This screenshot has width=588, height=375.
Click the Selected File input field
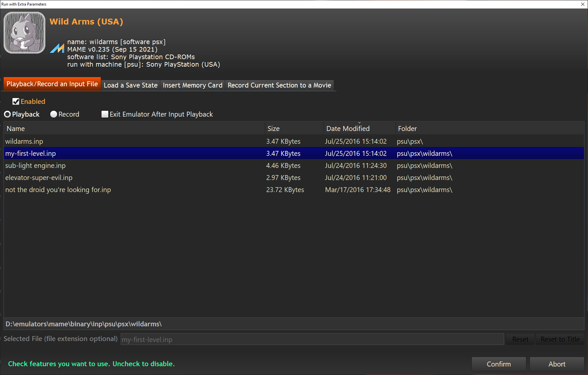312,339
